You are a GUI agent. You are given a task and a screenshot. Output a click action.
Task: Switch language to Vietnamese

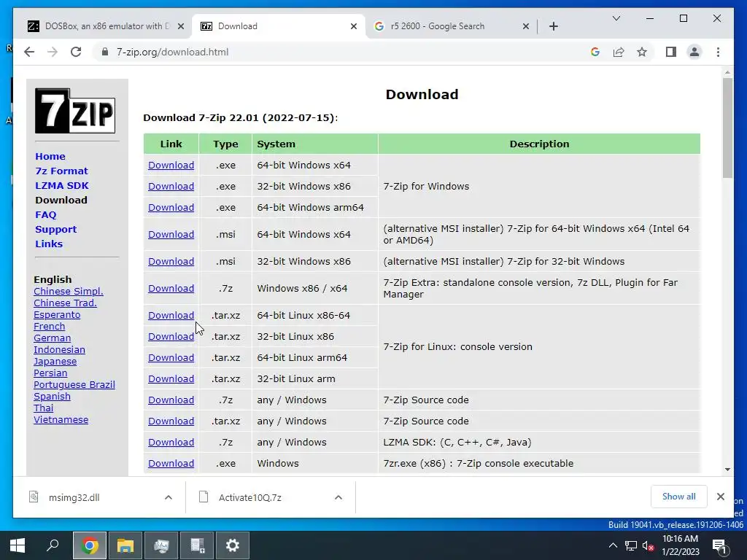tap(61, 419)
